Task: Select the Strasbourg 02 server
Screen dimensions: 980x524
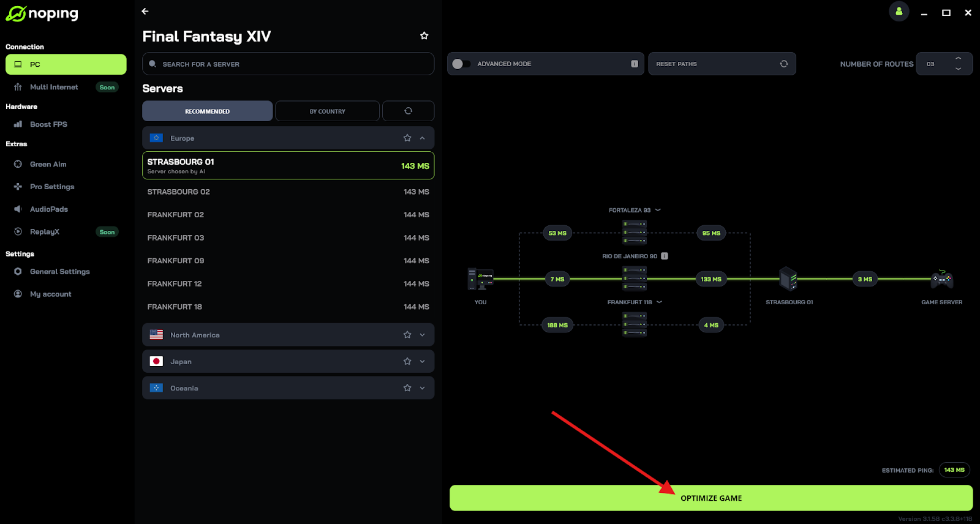Action: (288, 192)
